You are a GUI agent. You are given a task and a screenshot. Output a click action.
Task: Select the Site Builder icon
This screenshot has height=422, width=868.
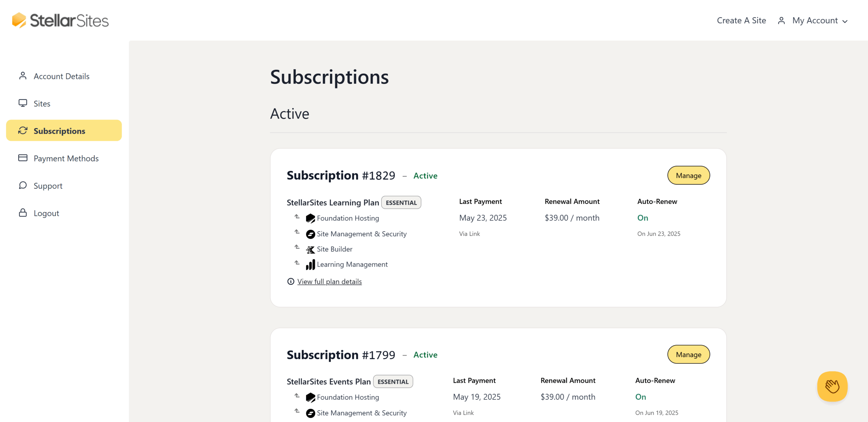(x=310, y=249)
